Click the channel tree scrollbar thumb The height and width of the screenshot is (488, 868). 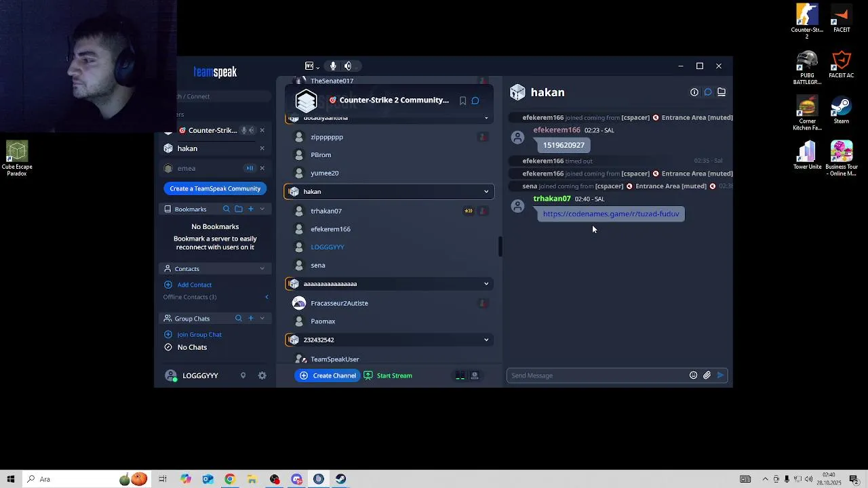tap(500, 247)
